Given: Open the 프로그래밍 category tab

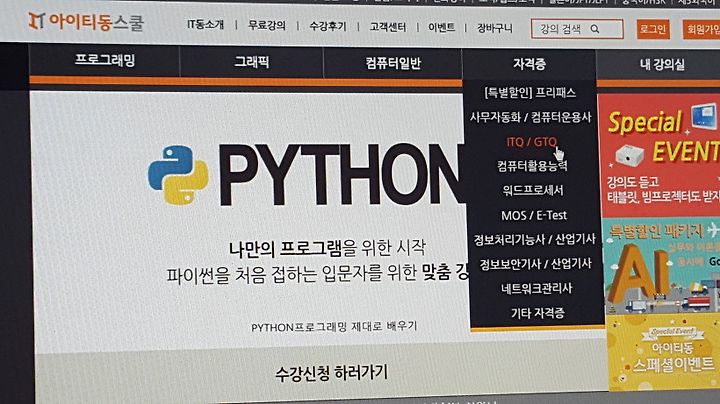Looking at the screenshot, I should tap(105, 60).
